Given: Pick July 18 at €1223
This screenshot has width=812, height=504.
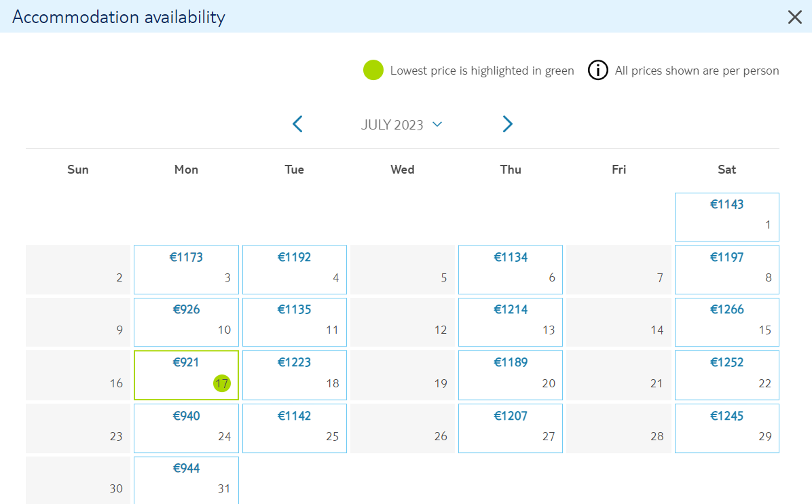Looking at the screenshot, I should click(x=294, y=375).
